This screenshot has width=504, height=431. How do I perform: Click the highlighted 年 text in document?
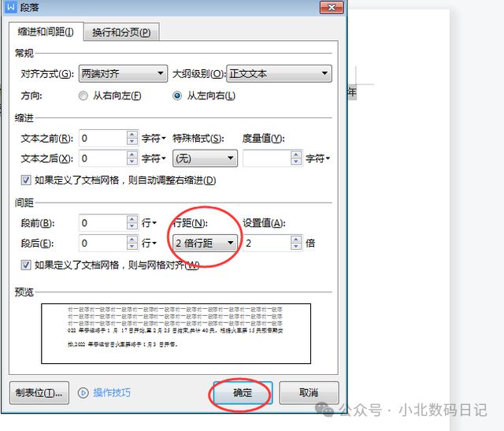pyautogui.click(x=352, y=93)
